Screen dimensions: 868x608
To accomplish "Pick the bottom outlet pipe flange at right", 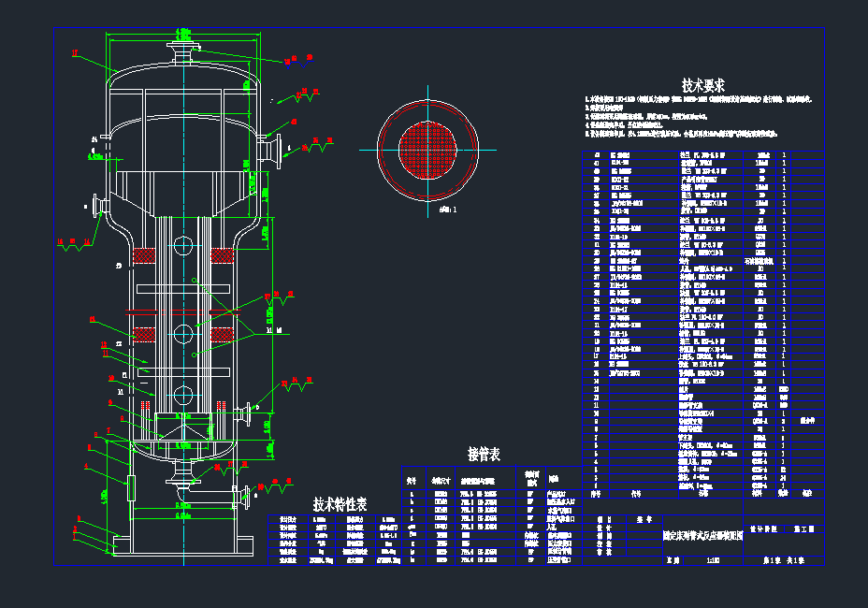I will (x=247, y=497).
